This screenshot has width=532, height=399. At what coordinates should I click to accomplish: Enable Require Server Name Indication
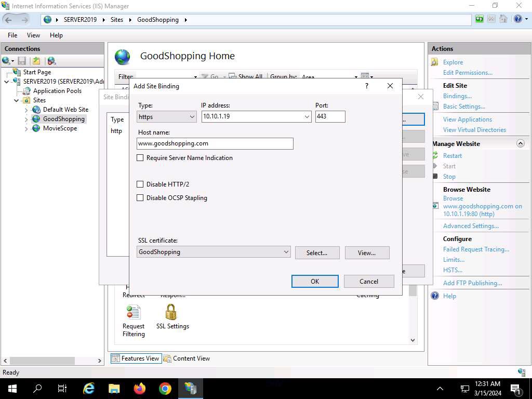click(140, 158)
